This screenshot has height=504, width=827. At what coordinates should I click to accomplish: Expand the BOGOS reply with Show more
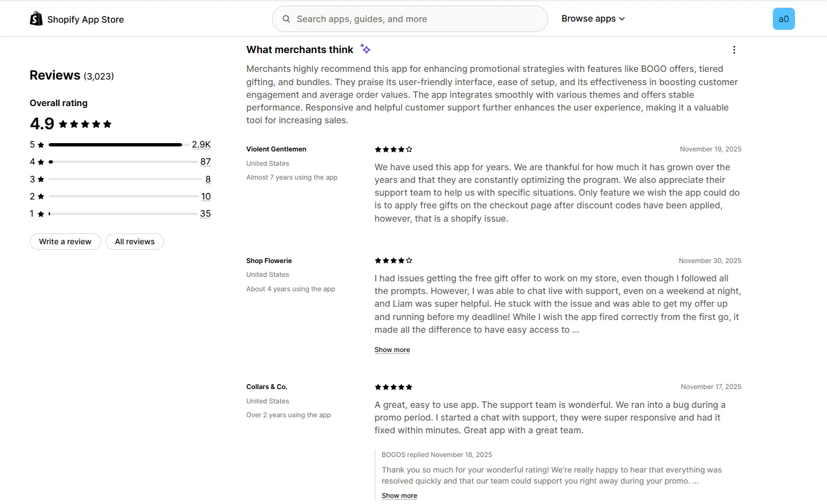pyautogui.click(x=399, y=496)
